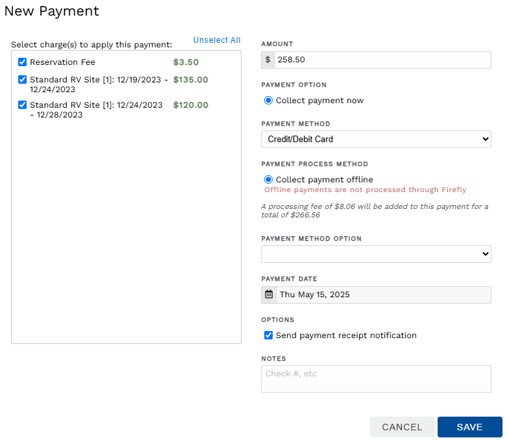Viewport: 509px width, 440px height.
Task: Click the dollar sign icon in Amount
Action: [x=268, y=60]
